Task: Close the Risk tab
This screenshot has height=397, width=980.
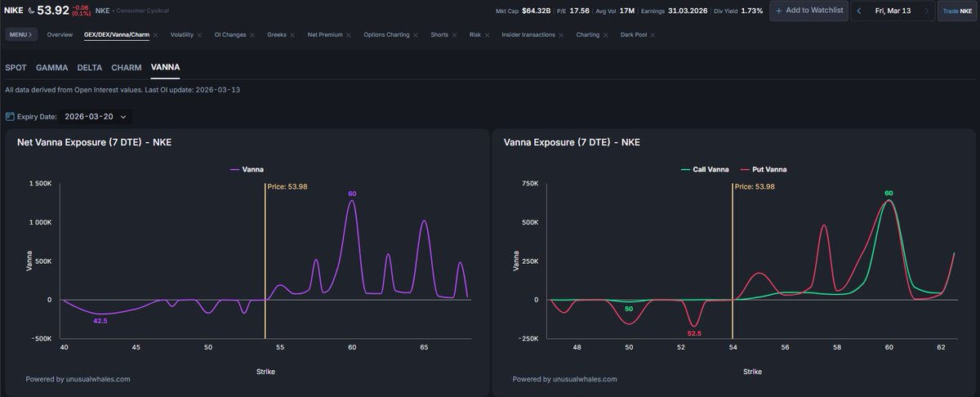Action: click(x=488, y=35)
